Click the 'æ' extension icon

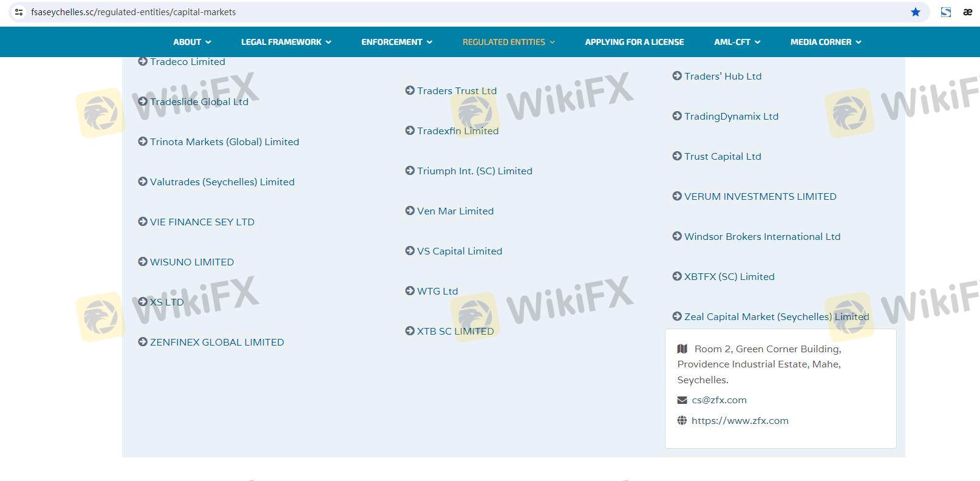coord(967,12)
